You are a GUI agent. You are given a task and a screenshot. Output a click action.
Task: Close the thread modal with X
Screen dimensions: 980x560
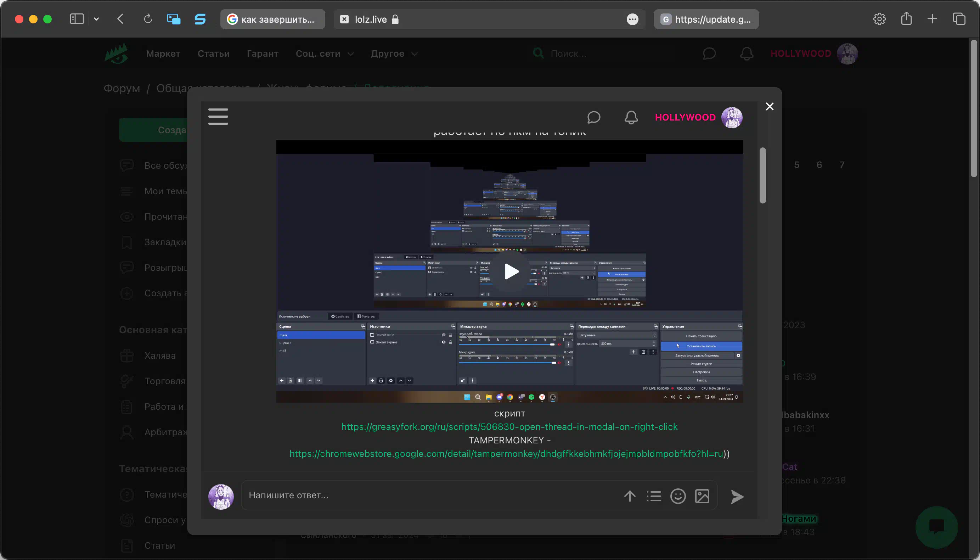(x=769, y=107)
